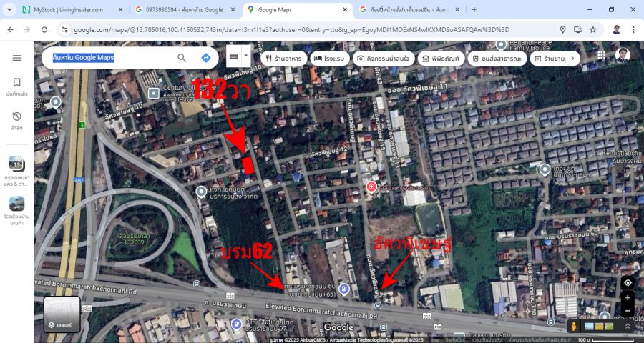Open the keyboard input tools dropdown arrow
Viewport: 644px width, 343px height.
246,56
